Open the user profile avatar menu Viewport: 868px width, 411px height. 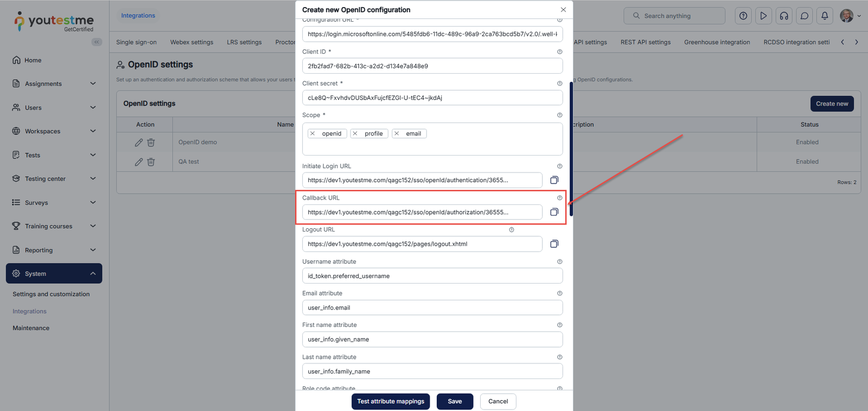point(850,16)
